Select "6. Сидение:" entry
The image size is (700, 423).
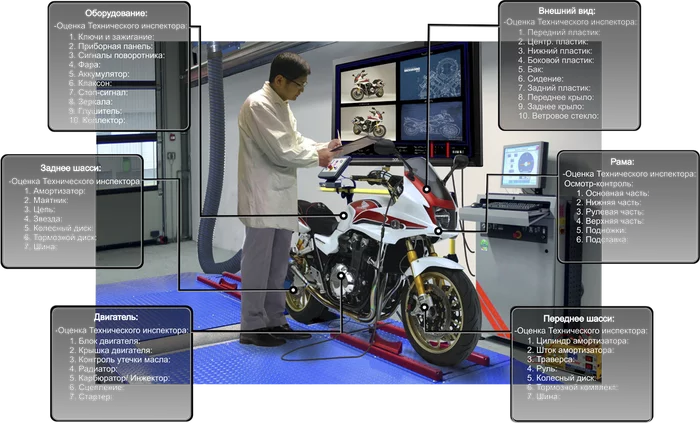point(541,79)
